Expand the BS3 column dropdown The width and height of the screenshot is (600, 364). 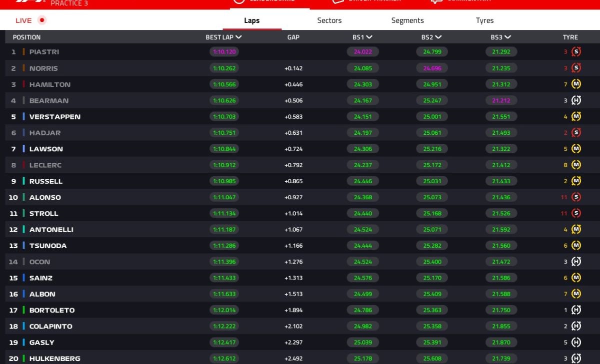pyautogui.click(x=507, y=37)
